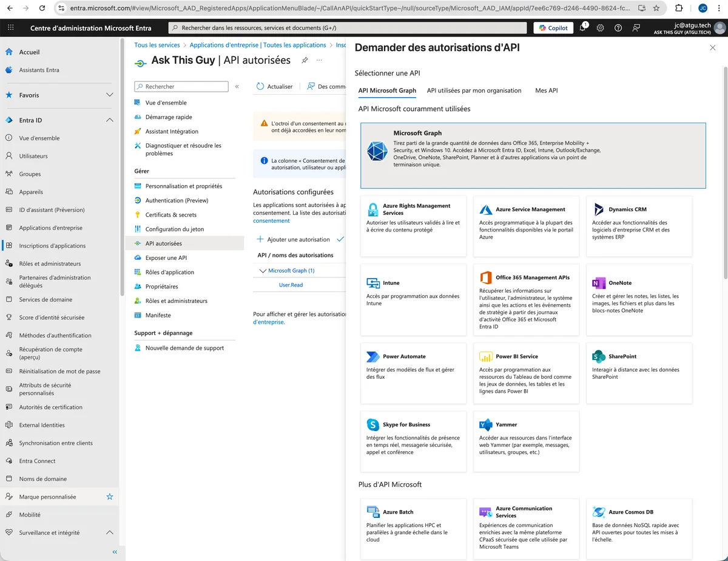Switch to Mes API tab
This screenshot has height=561, width=728.
(546, 90)
